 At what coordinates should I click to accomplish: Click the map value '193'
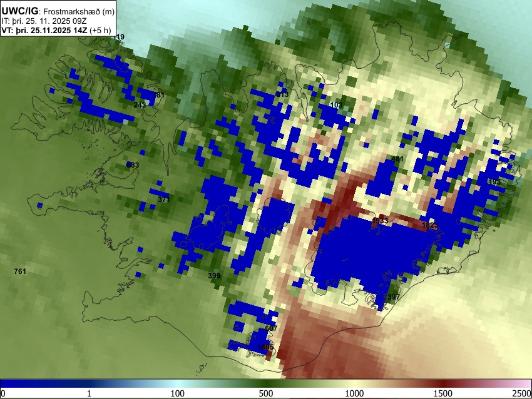(494, 182)
